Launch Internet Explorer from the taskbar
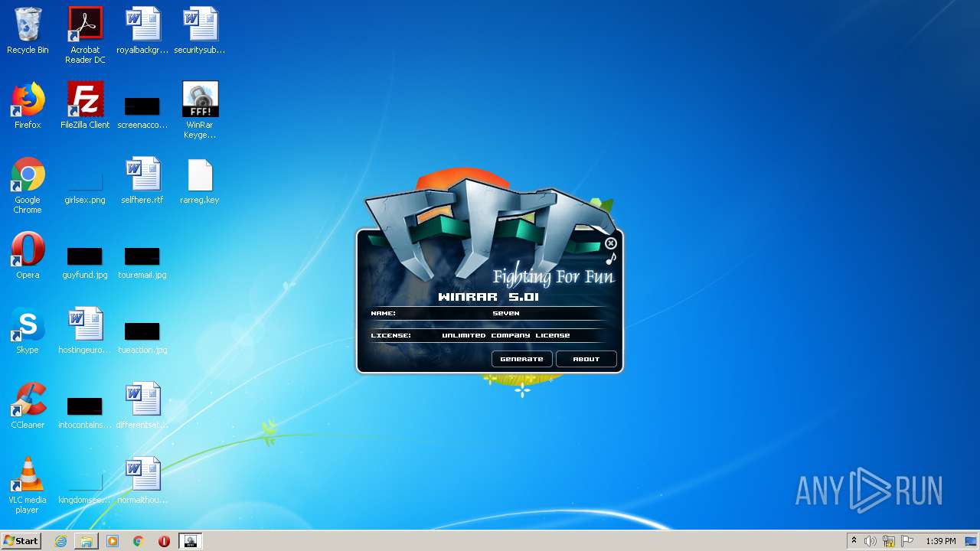Viewport: 980px width, 551px height. [60, 541]
